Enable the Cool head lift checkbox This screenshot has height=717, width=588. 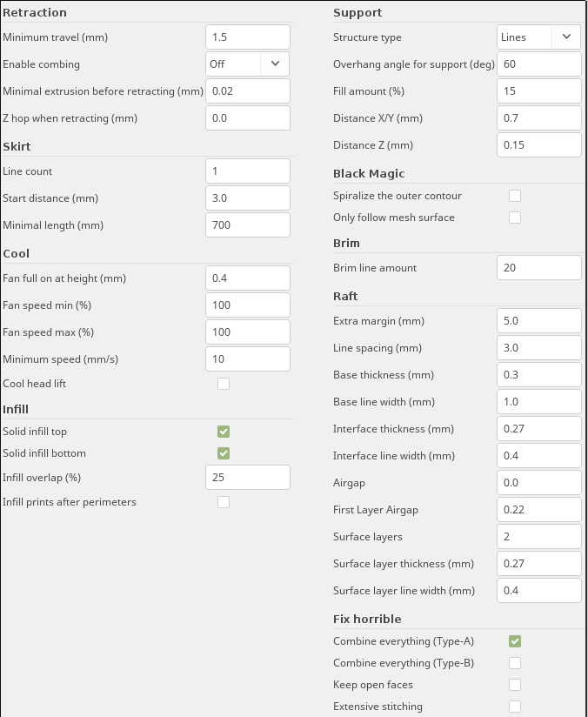224,384
